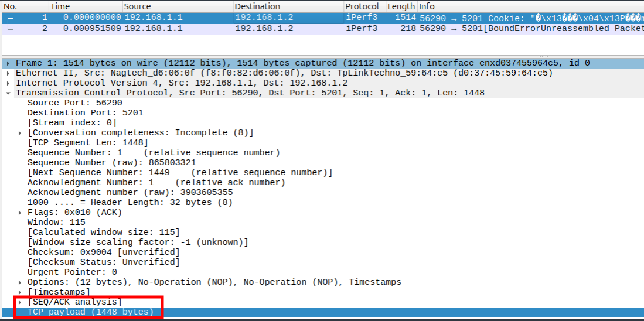This screenshot has width=644, height=321.
Task: Select packet number 2 in packet list
Action: pyautogui.click(x=234, y=29)
